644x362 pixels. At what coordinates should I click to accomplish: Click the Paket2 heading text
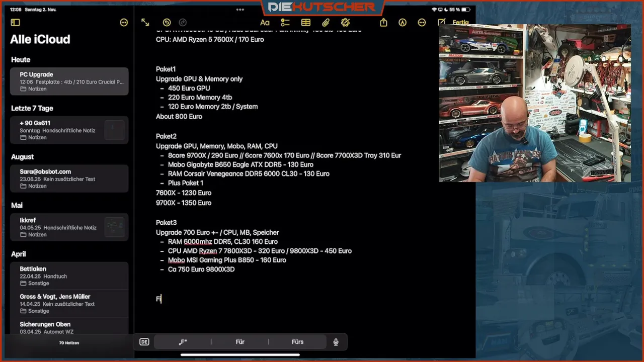(166, 136)
